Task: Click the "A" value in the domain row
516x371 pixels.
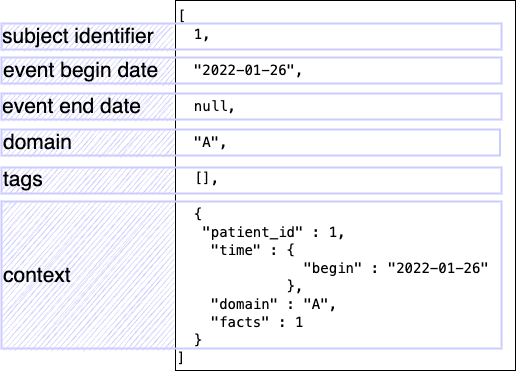Action: click(206, 142)
